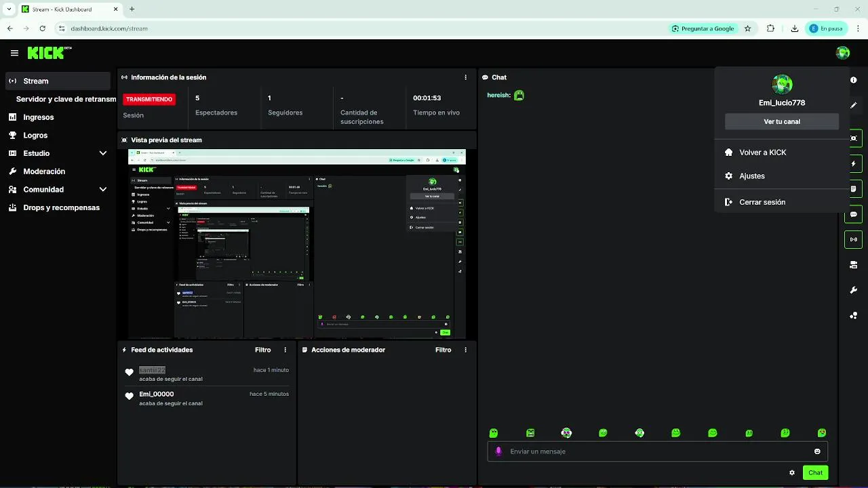The image size is (868, 488).
Task: Bookmark the page with the star icon
Action: [748, 28]
